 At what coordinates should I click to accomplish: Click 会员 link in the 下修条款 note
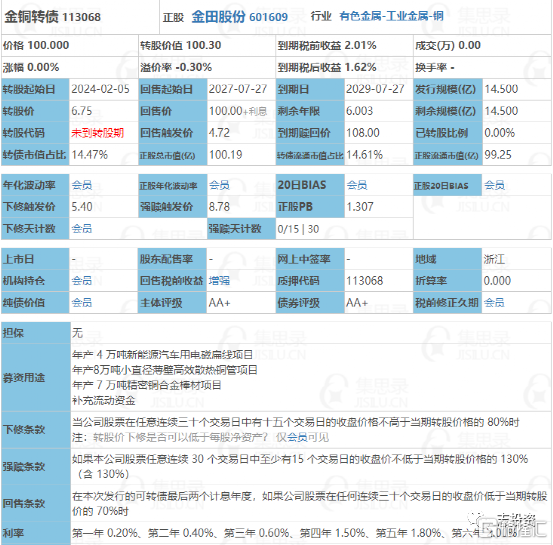297,437
